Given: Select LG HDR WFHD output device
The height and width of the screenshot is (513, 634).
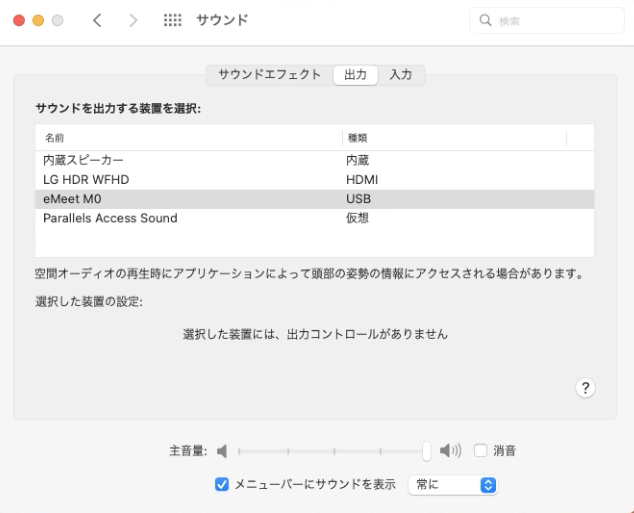Looking at the screenshot, I should coord(86,179).
